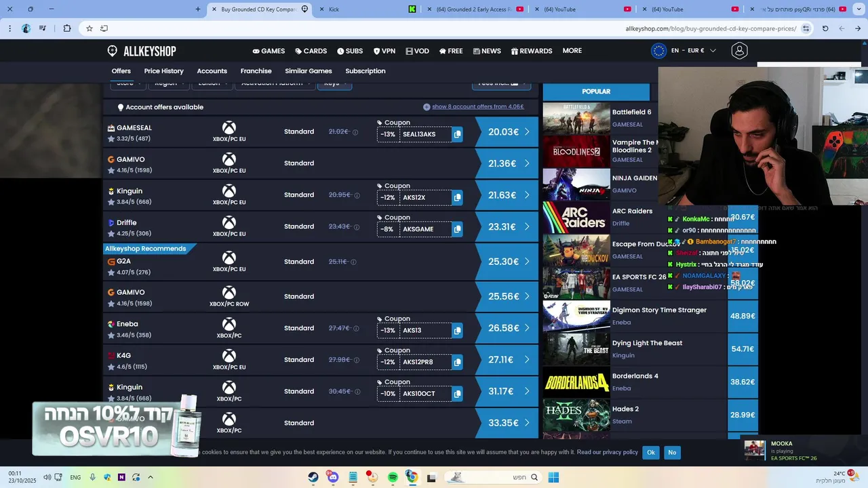Viewport: 868px width, 488px height.
Task: Open the NEWS navigation item
Action: (487, 51)
